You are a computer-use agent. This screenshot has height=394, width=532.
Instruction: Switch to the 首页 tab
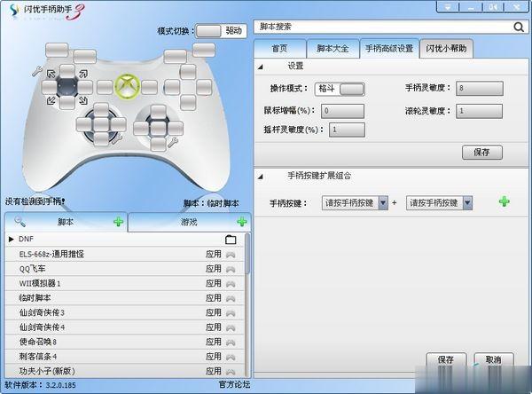pyautogui.click(x=280, y=49)
